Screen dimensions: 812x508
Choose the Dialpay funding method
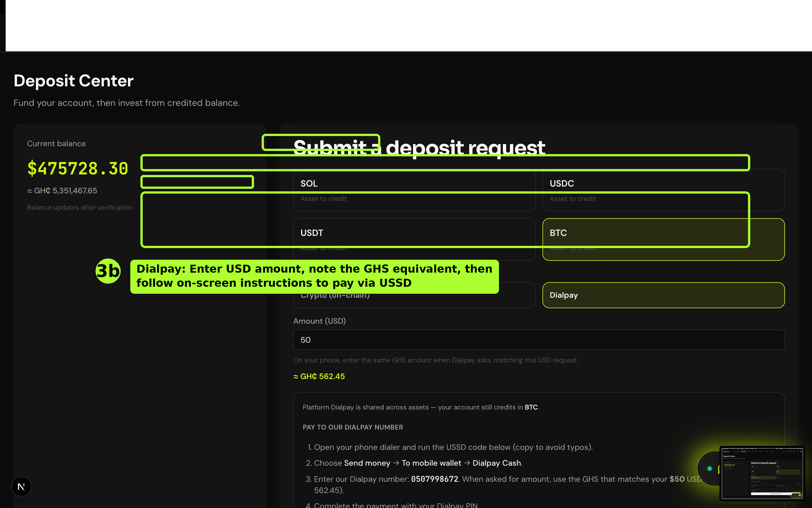tap(663, 295)
